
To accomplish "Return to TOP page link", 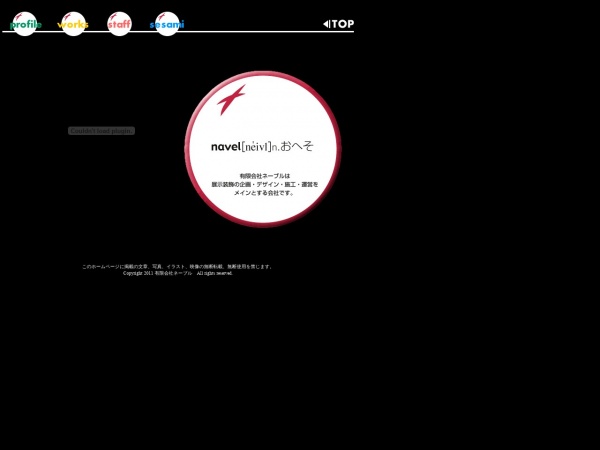I will (x=339, y=24).
